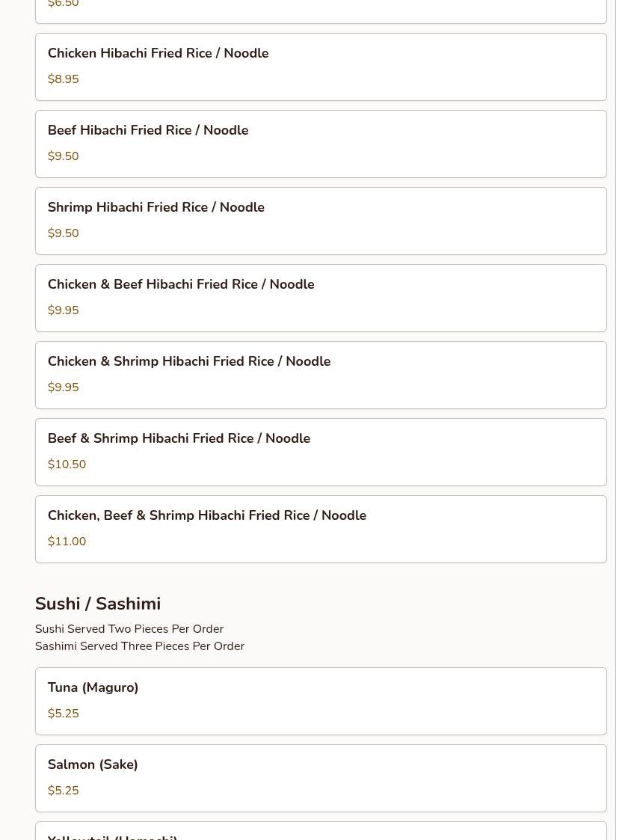Open the $6.50 item card at top
631x840 pixels.
pos(320,9)
